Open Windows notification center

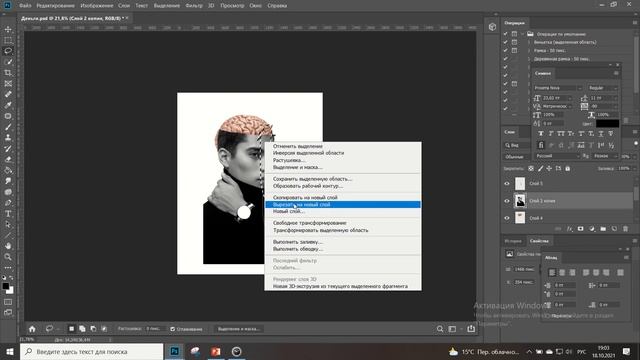627,351
